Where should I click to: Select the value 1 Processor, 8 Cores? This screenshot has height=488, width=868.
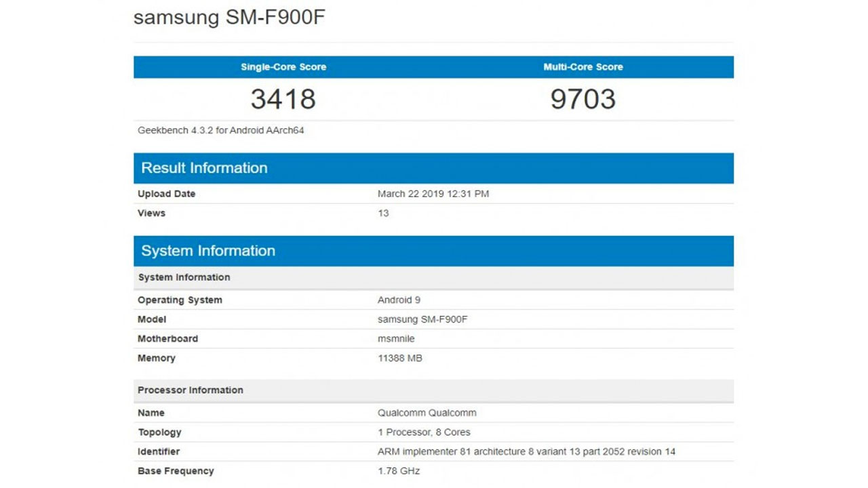424,432
